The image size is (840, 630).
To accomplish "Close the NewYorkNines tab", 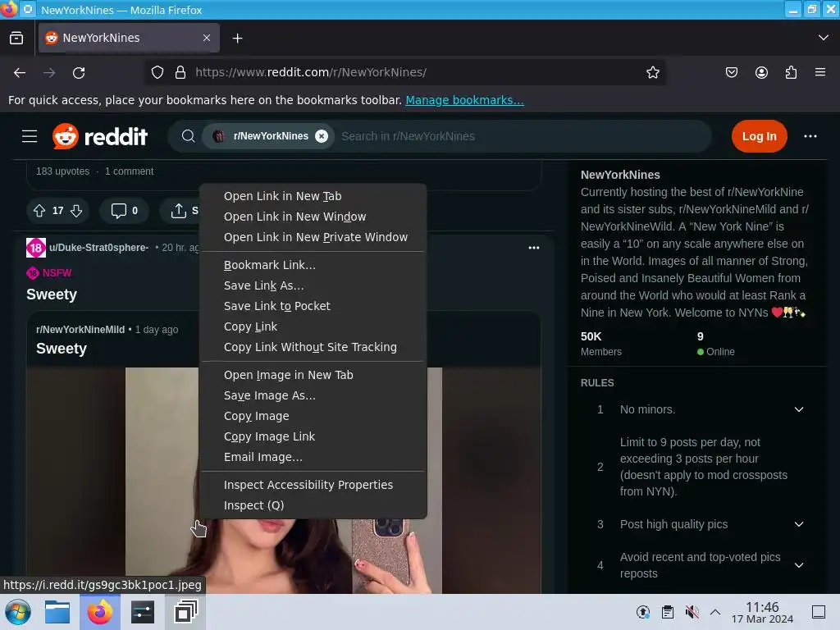I will click(207, 38).
